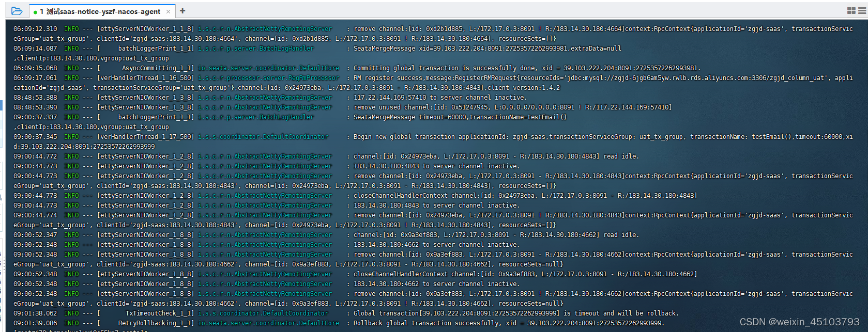Click 'channel:[id: 0x9a3ef883' read idle message

496,235
